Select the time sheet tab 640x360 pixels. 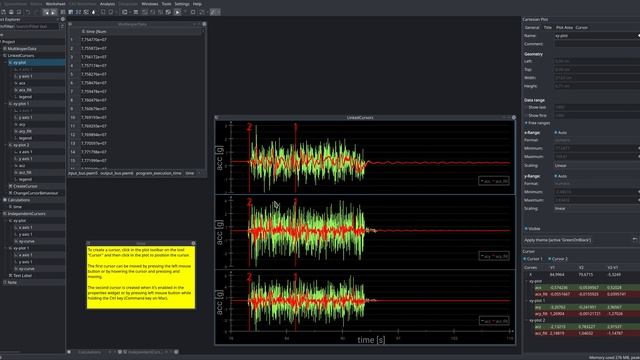(190, 173)
